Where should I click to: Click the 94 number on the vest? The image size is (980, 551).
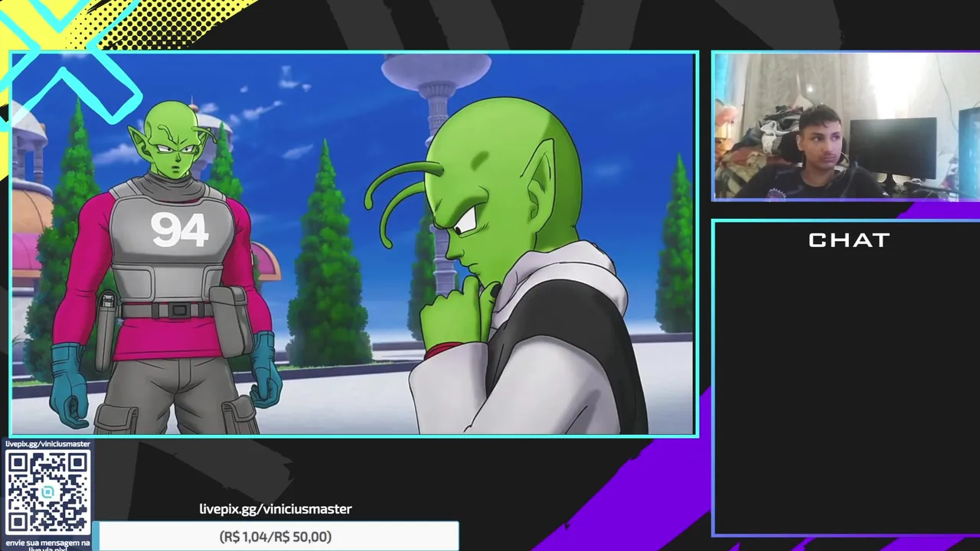179,229
